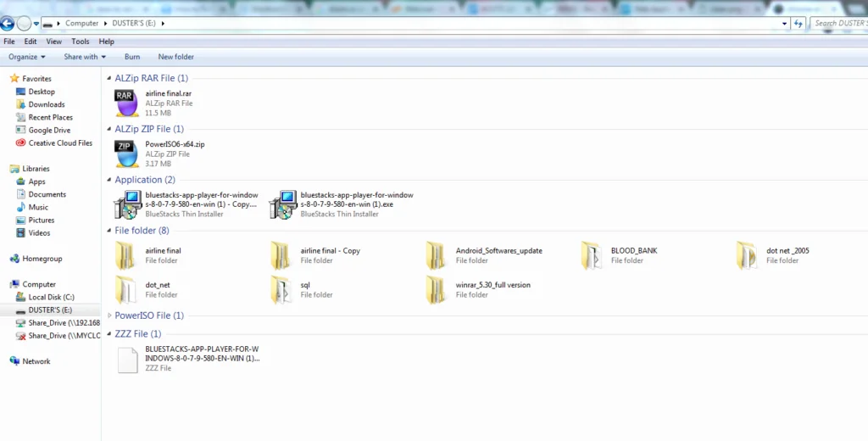Collapse the ALZip RAR File group
Viewport: 868px width, 441px height.
[x=109, y=78]
